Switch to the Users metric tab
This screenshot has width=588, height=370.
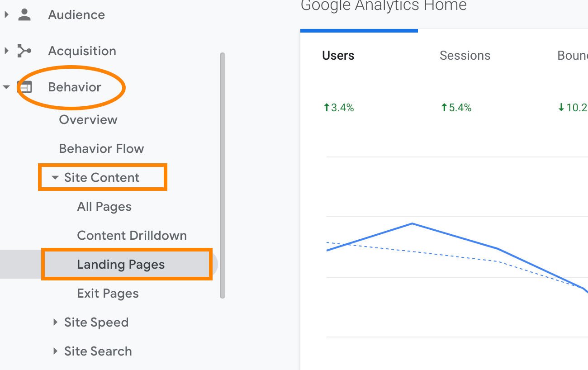(x=338, y=56)
